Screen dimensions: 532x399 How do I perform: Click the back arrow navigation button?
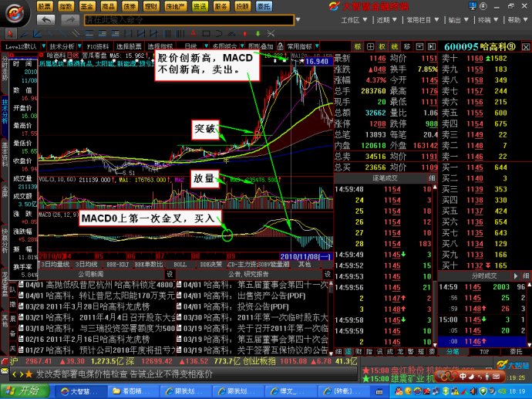pos(45,20)
